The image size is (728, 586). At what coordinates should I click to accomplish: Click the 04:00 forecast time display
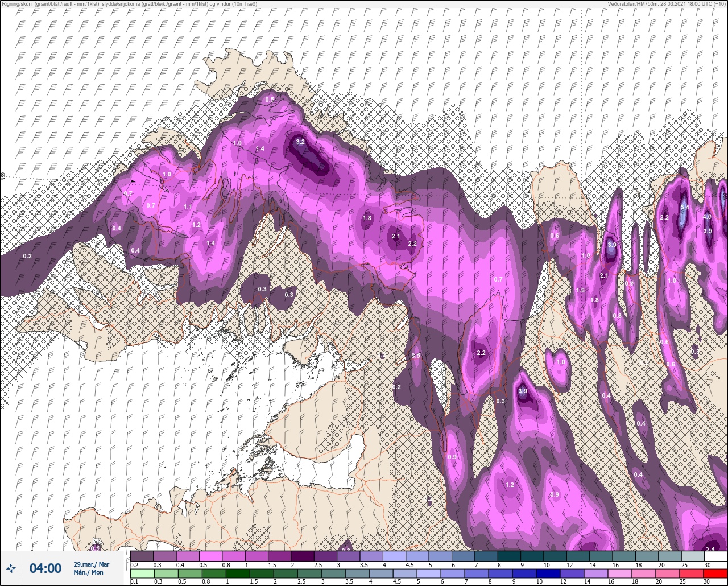click(x=45, y=568)
